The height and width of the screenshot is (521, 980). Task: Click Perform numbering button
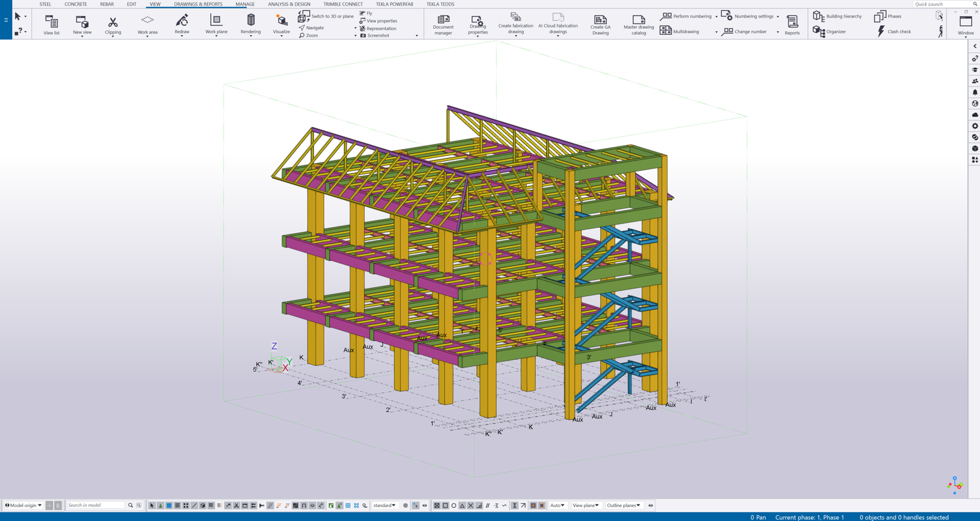687,16
